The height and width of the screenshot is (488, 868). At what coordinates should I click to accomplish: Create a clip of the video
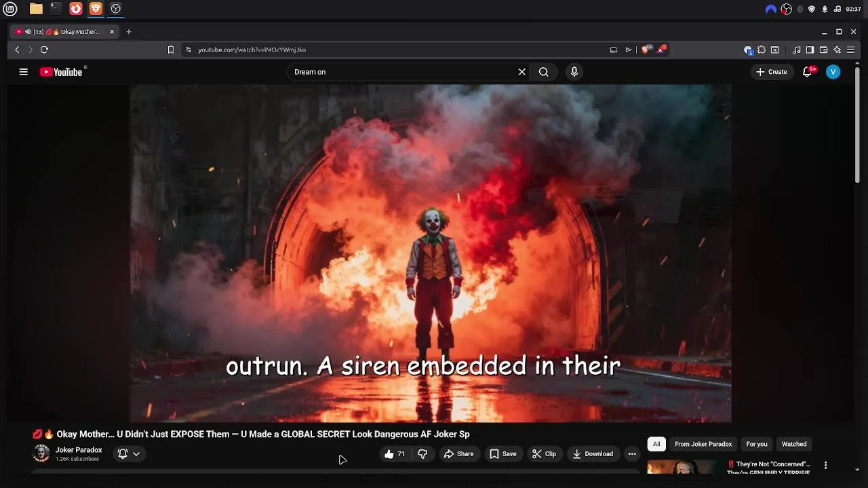(544, 454)
